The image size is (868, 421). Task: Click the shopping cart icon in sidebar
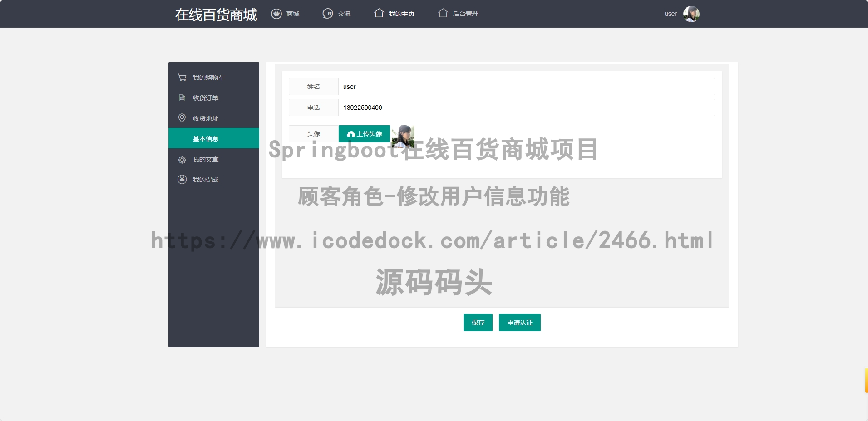[182, 78]
